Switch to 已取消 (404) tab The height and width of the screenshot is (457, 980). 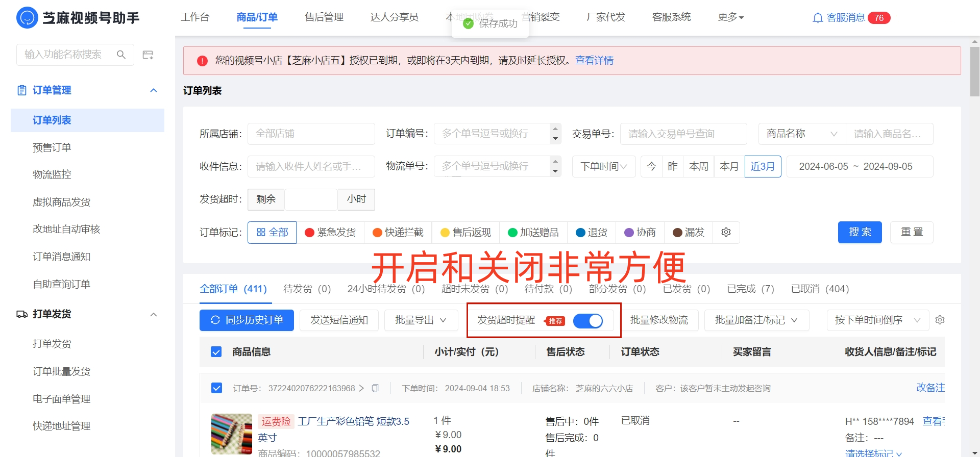tap(820, 289)
